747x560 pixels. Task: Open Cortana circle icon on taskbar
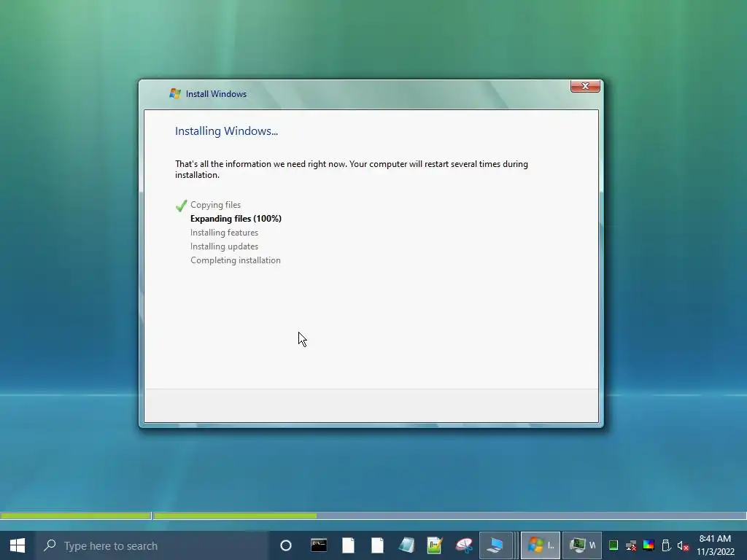click(286, 545)
